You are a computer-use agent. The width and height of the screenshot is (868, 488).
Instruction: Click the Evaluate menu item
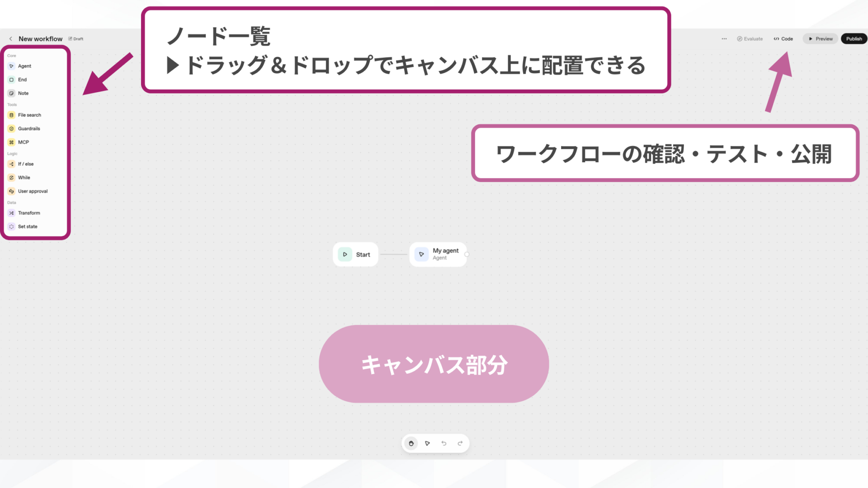pos(750,38)
